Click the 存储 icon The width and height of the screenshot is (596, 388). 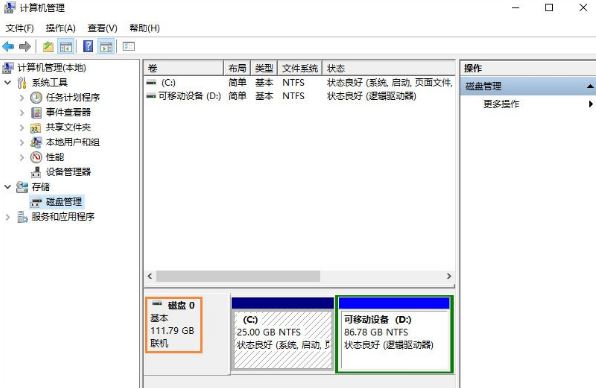click(22, 187)
